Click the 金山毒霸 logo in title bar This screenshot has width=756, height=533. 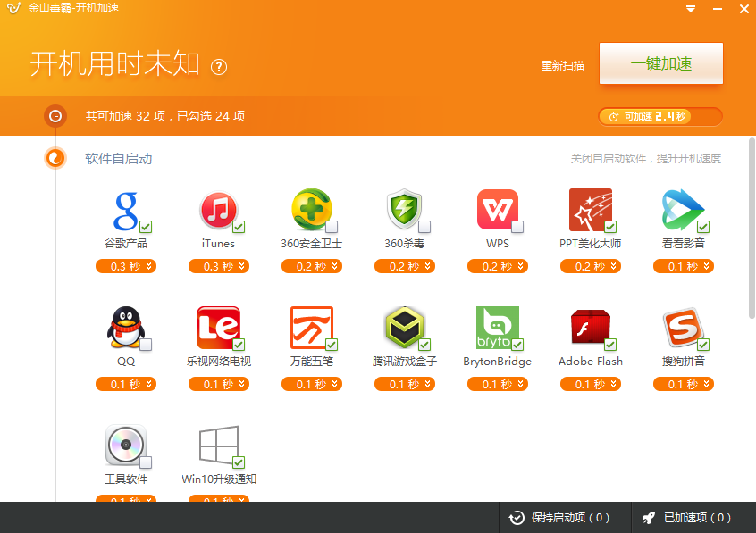(13, 8)
